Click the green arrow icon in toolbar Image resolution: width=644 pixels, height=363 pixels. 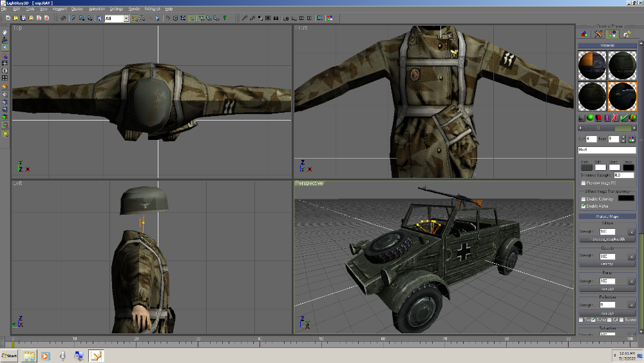225,18
